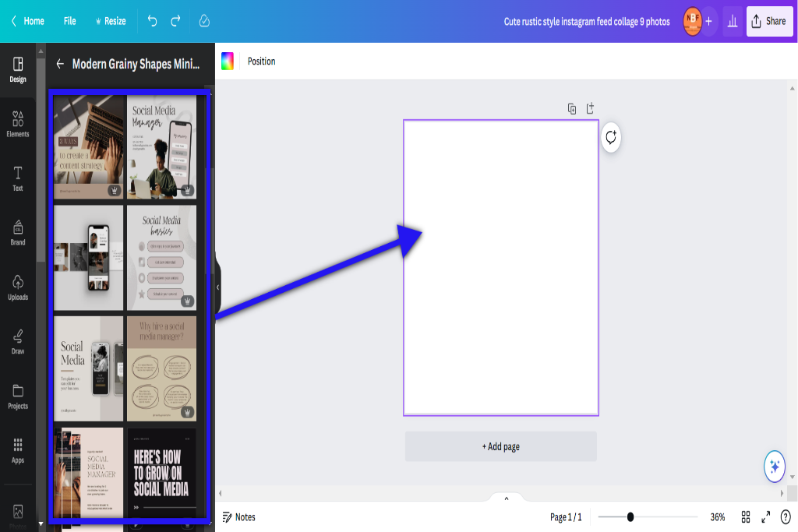This screenshot has width=798, height=532.
Task: Enter fullscreen present mode icon
Action: click(765, 517)
